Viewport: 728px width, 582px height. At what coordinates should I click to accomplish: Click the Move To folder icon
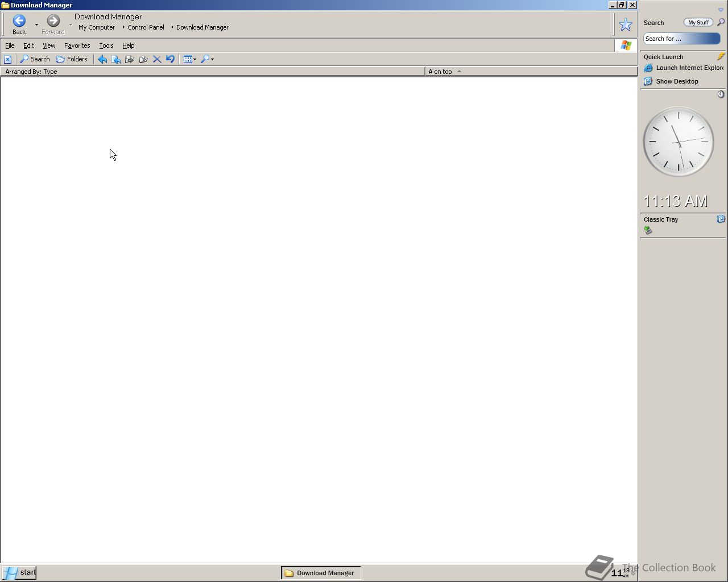(130, 59)
